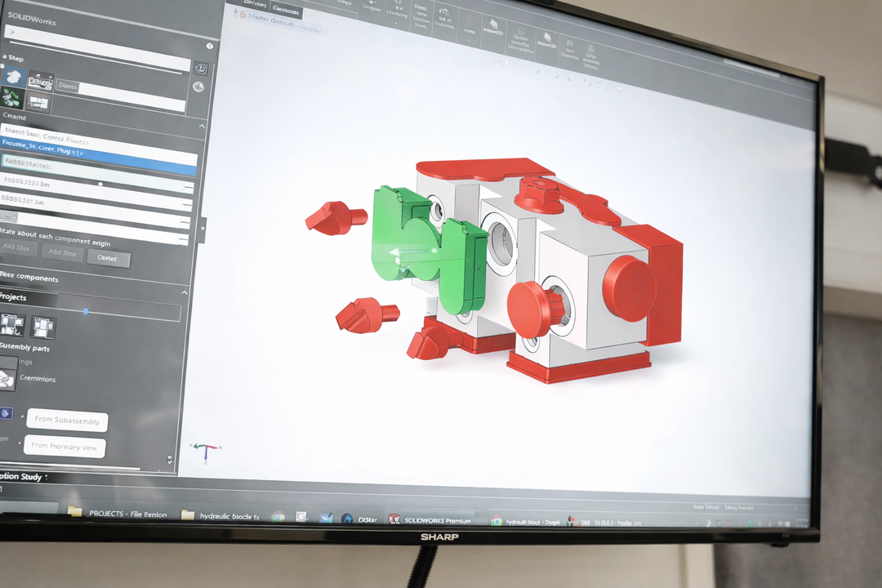Image resolution: width=882 pixels, height=588 pixels.
Task: Click the upper clock icon beside step field
Action: [200, 69]
